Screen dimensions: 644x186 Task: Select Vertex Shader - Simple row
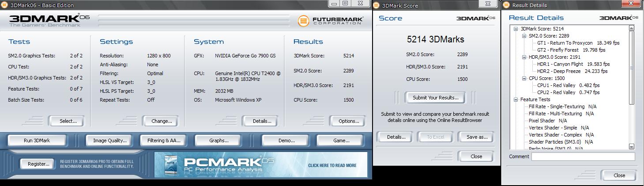pyautogui.click(x=558, y=128)
